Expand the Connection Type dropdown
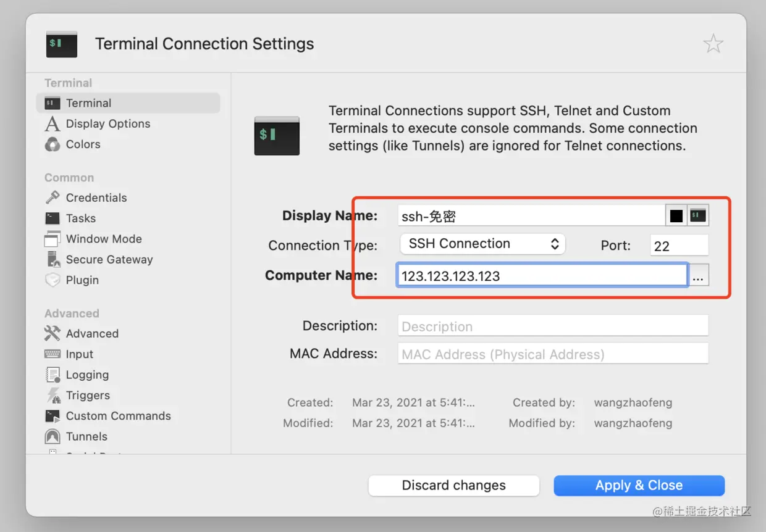 pyautogui.click(x=482, y=244)
